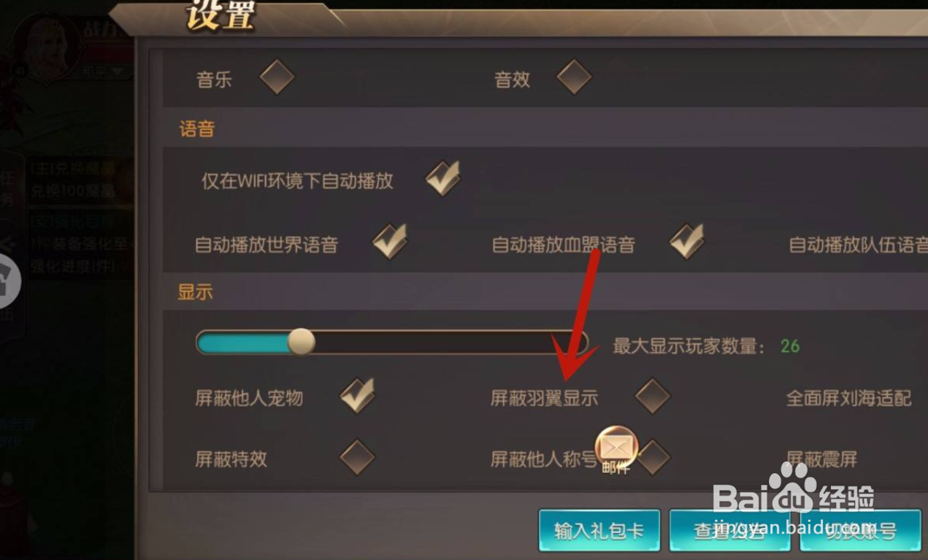Enable 屏蔽特效 checkbox
928x560 pixels.
coord(358,458)
